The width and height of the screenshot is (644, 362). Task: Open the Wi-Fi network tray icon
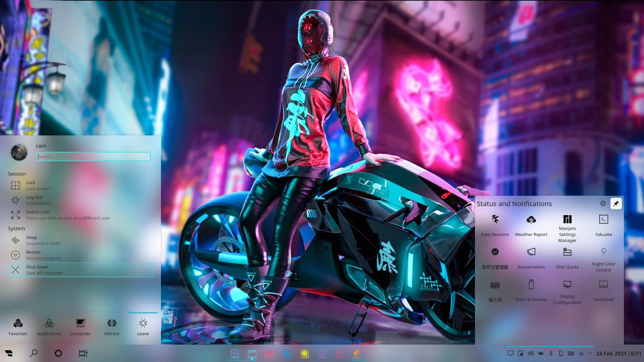coord(581,353)
